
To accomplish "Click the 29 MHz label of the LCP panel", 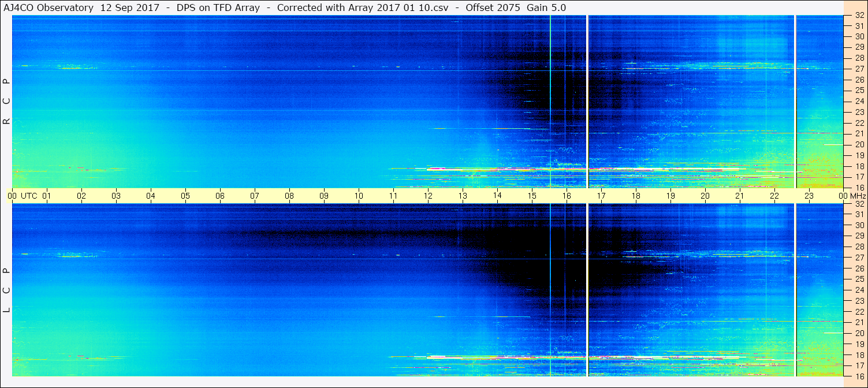I will tap(859, 236).
